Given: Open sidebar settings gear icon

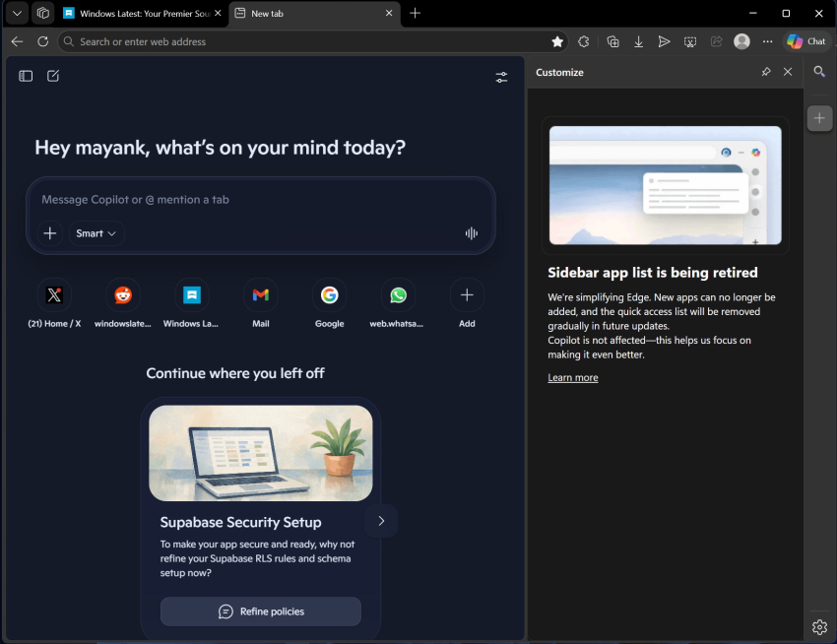Looking at the screenshot, I should (x=819, y=627).
